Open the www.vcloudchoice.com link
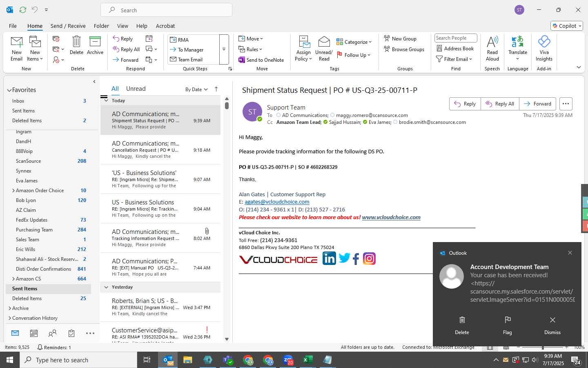 pyautogui.click(x=391, y=218)
